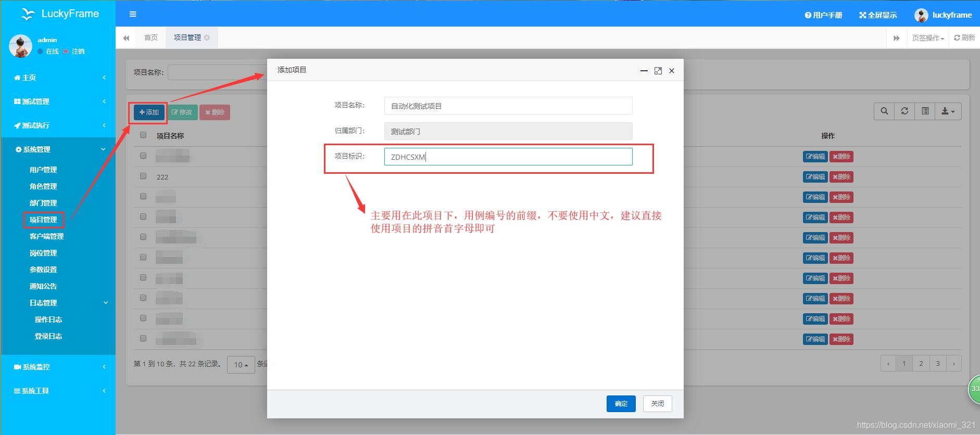
Task: Check the sixth row checkbox
Action: click(143, 257)
